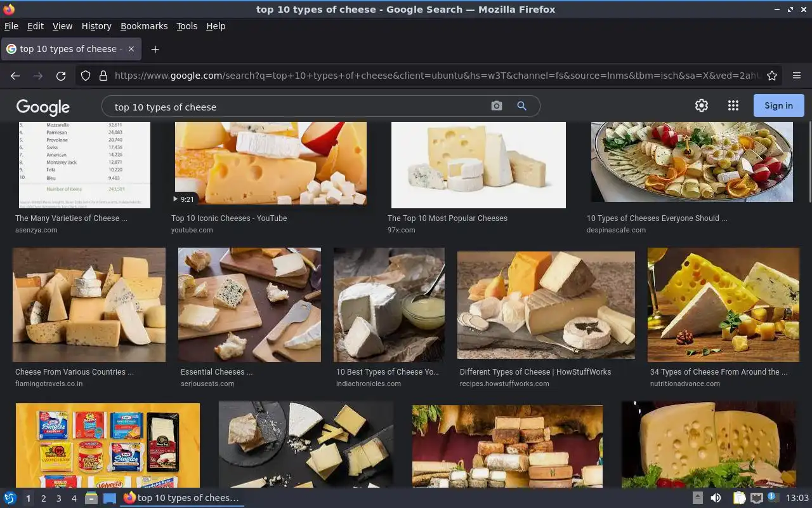Viewport: 812px width, 508px height.
Task: Open '10 Best Types of Cheese' link
Action: 388,371
